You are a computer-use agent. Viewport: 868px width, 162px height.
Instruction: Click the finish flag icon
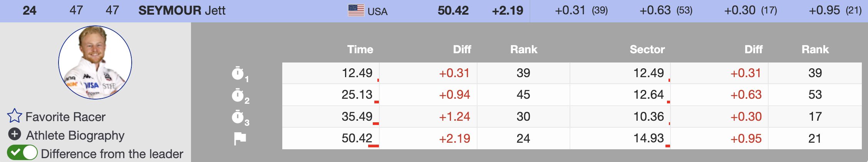click(x=240, y=138)
